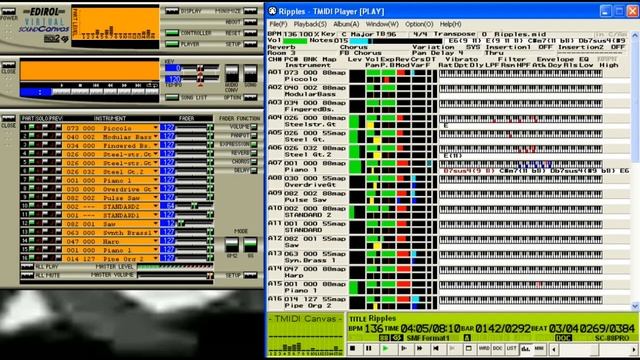
Task: Switch mode to GS
Action: (250, 245)
